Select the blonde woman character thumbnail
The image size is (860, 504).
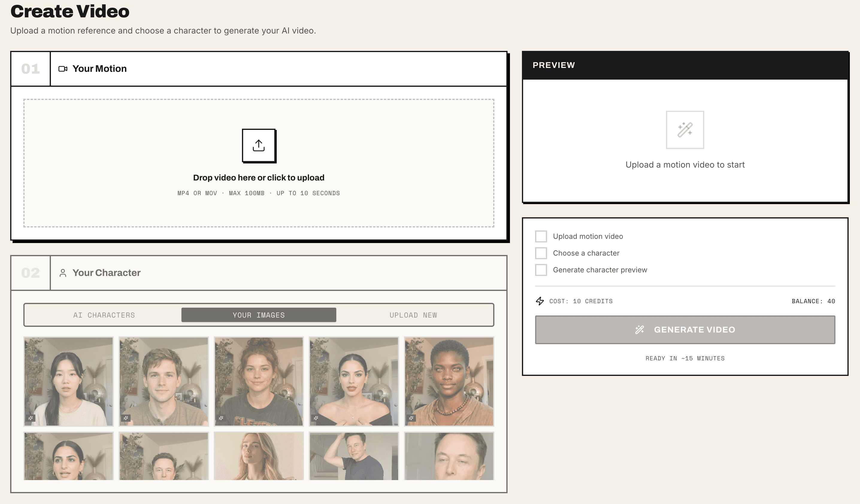coord(259,457)
